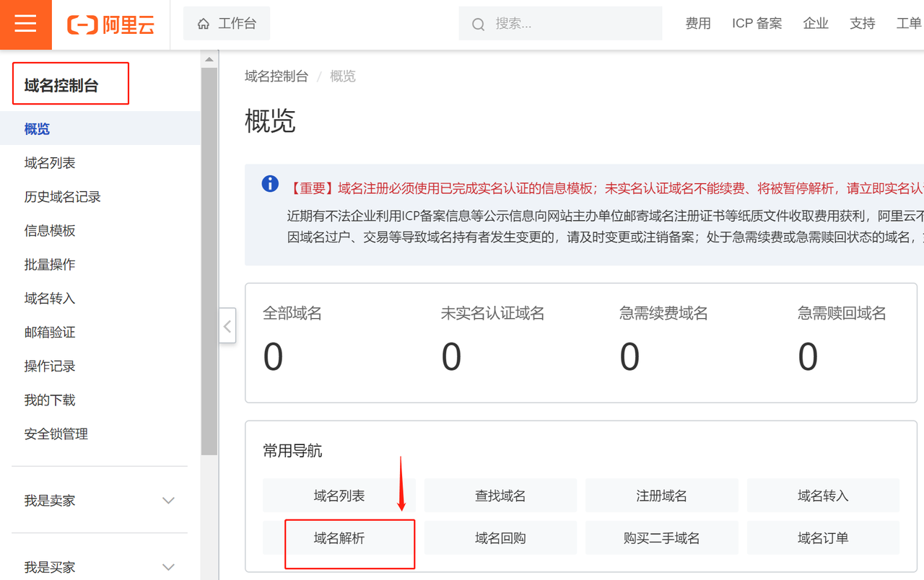Open 域名解析 from 常用导航
924x580 pixels.
(x=339, y=537)
